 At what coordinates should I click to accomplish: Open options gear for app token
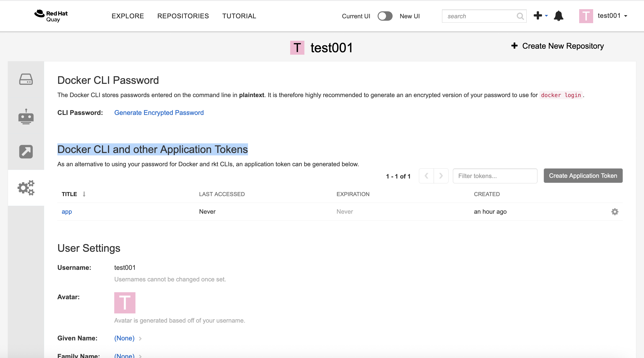point(615,212)
